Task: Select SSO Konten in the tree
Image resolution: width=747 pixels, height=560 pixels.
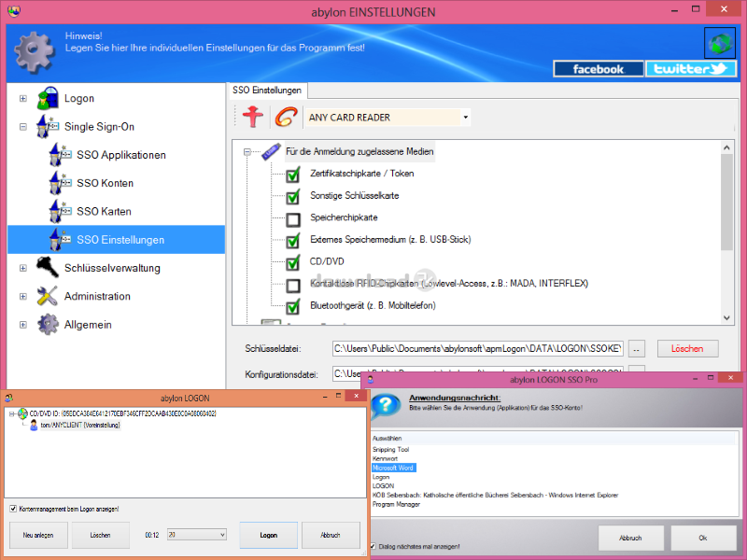Action: [105, 183]
